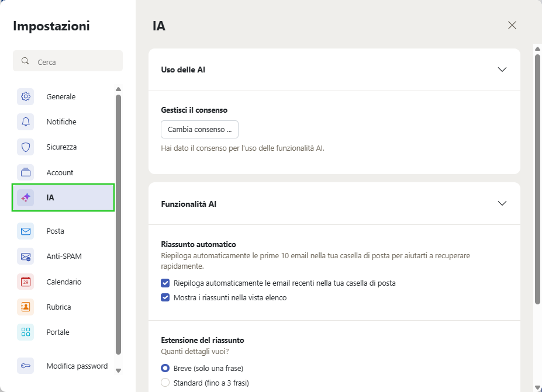Collapse the 'Funzionalità AI' section
The image size is (542, 392).
point(502,203)
